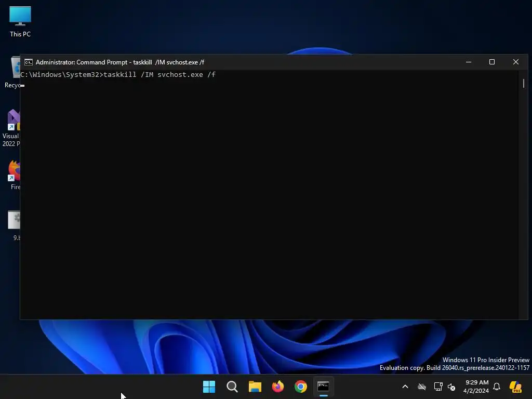Open taskbar Search
The height and width of the screenshot is (399, 532).
tap(232, 387)
